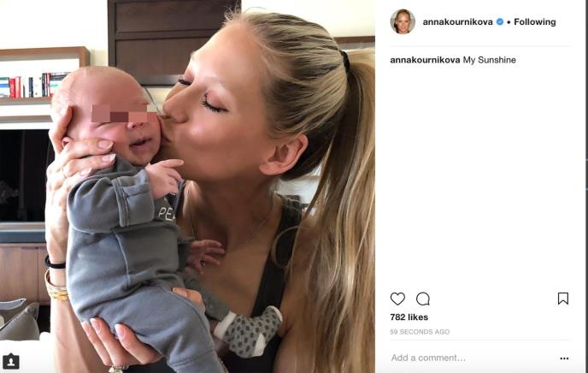This screenshot has height=373, width=588.
Task: Click the main post photo
Action: click(187, 186)
